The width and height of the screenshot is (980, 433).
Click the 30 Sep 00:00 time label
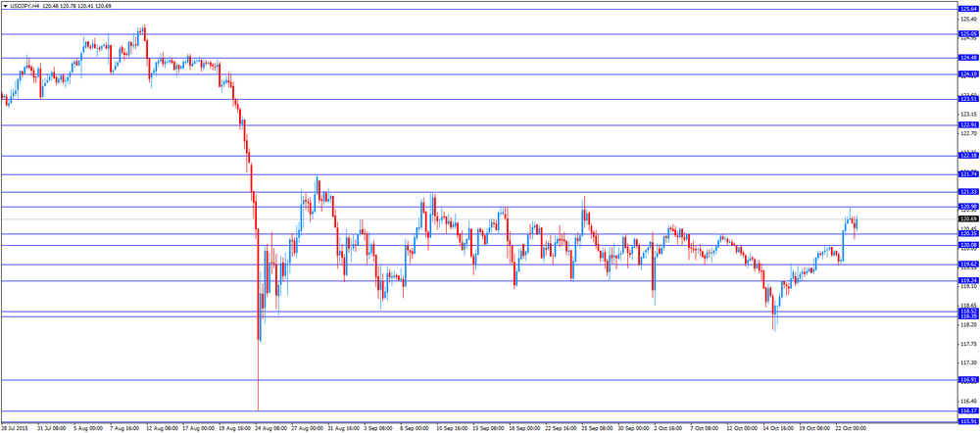(634, 429)
